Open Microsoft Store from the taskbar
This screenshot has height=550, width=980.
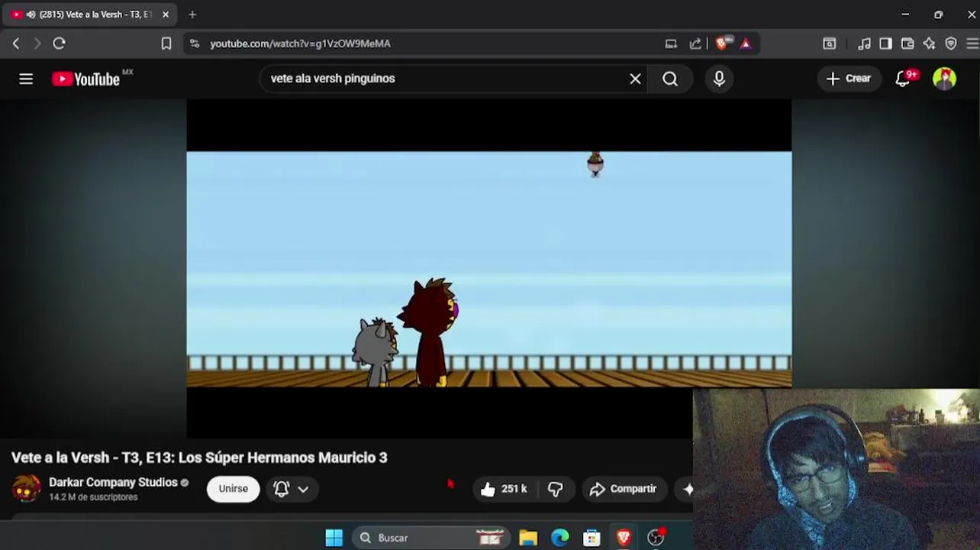point(592,538)
